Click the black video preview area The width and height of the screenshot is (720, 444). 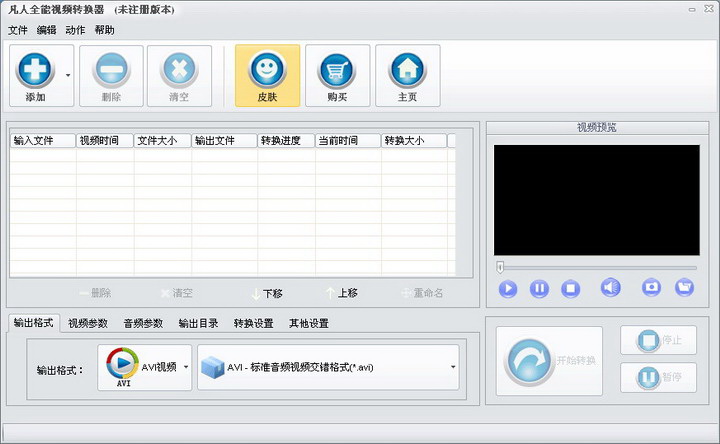click(596, 200)
